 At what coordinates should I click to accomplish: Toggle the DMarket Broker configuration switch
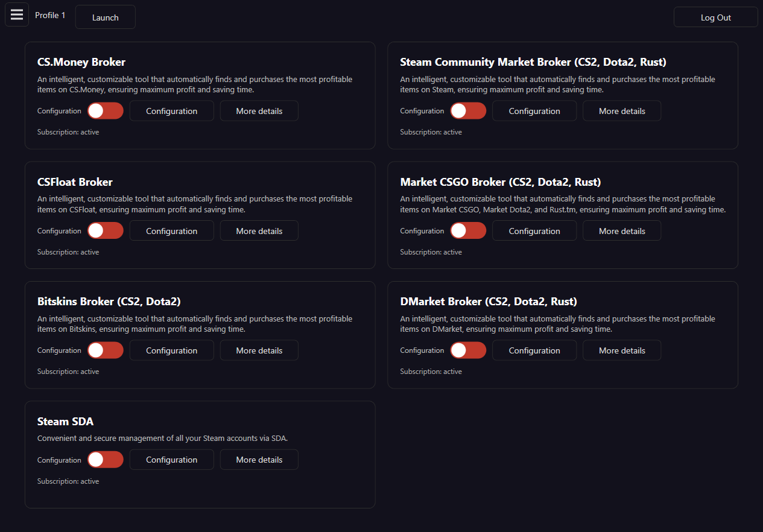tap(468, 350)
